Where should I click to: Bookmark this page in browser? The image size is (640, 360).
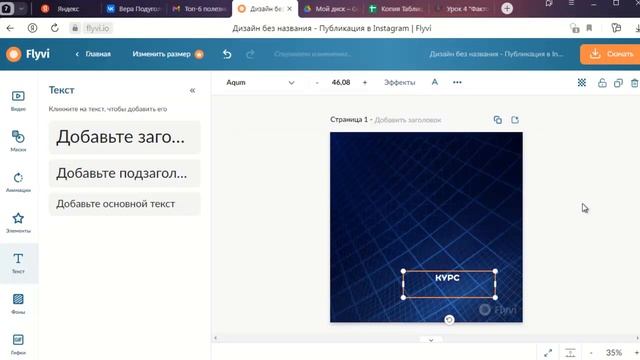[589, 28]
